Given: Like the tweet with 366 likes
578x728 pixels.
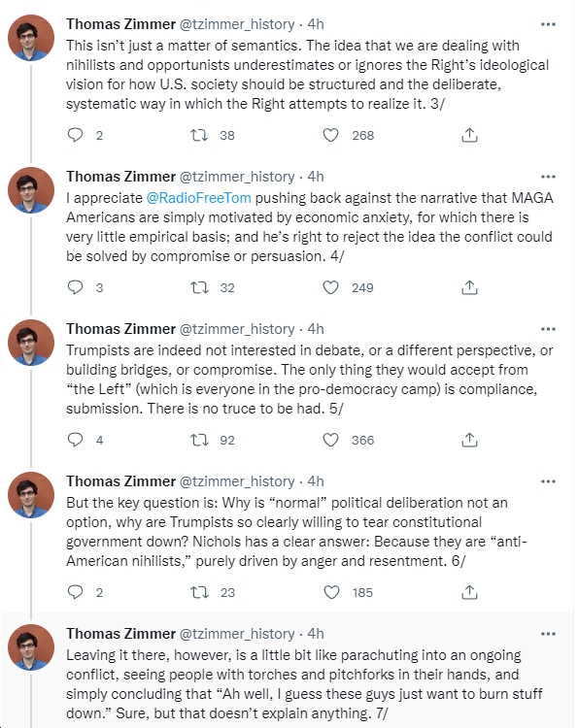Looking at the screenshot, I should tap(330, 440).
